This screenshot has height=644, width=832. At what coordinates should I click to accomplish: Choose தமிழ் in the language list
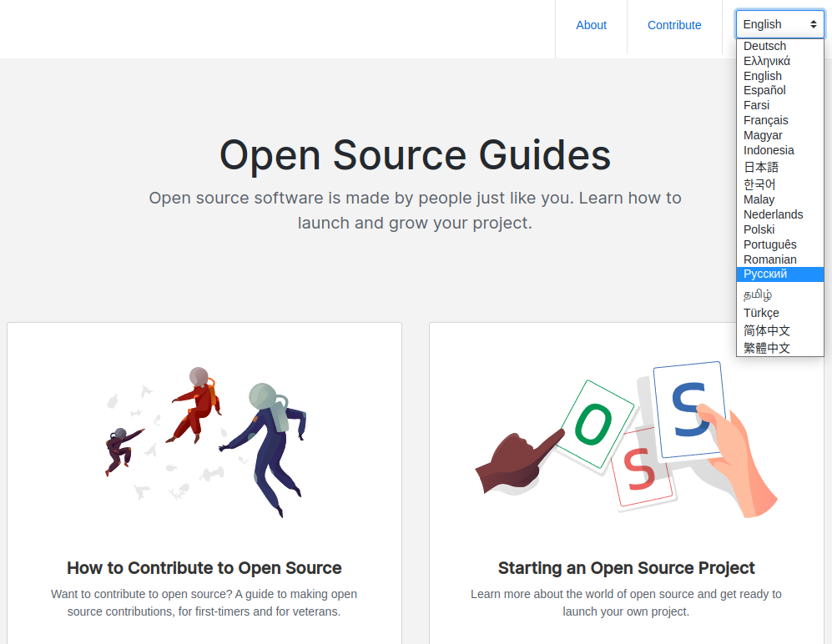click(779, 294)
